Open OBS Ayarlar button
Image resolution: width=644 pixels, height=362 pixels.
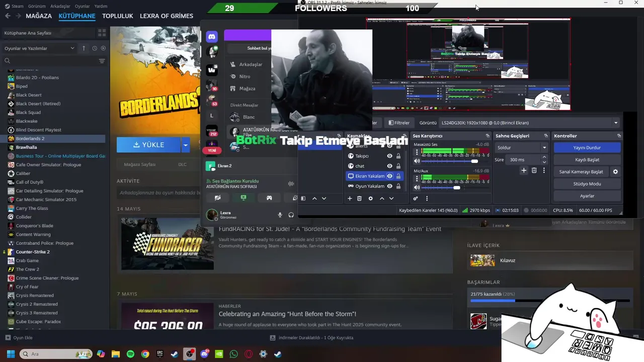click(587, 196)
